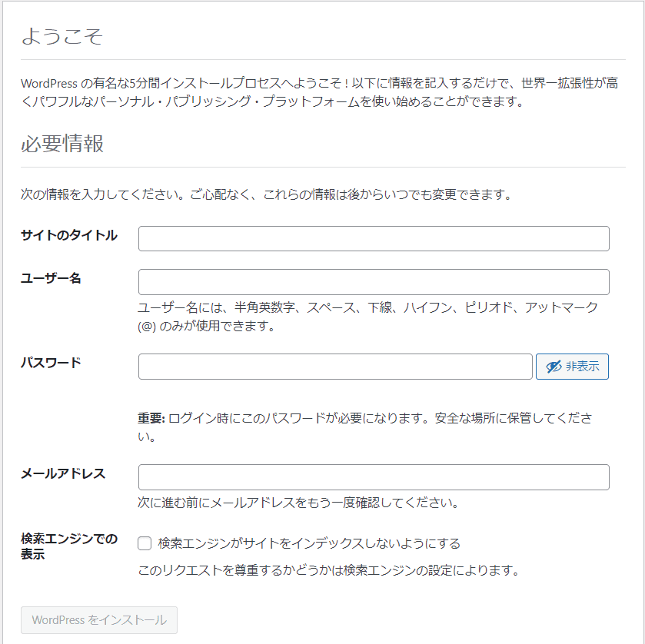Click the WordPress をインストール button
This screenshot has width=645, height=644.
click(99, 619)
